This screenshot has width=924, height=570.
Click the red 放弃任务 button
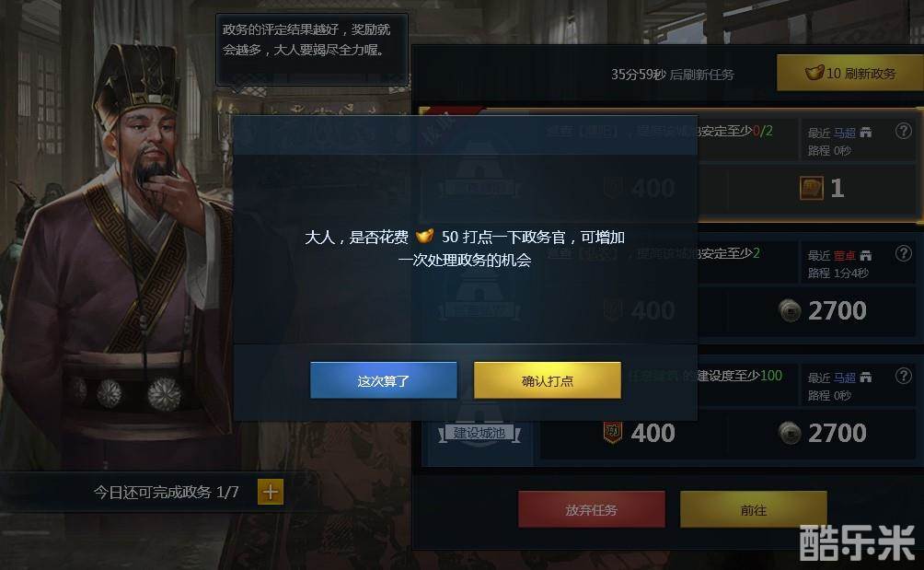(x=592, y=510)
